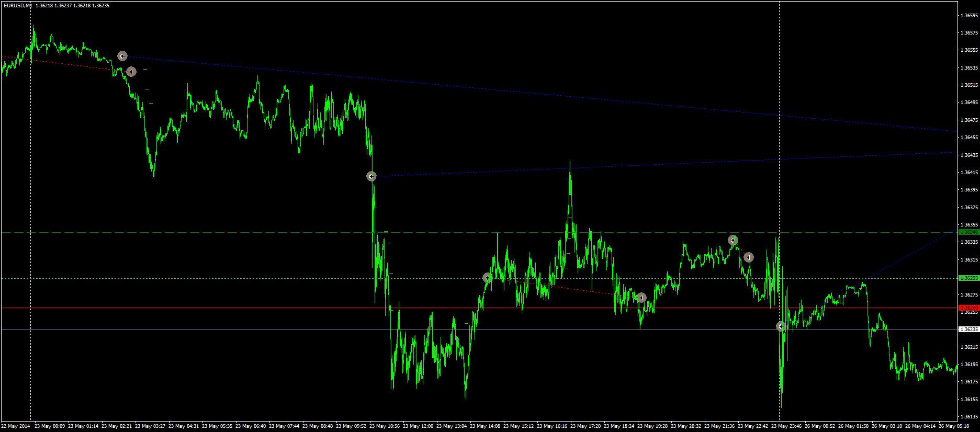980x432 pixels.
Task: Click the 1.36275 price scale value
Action: point(969,294)
